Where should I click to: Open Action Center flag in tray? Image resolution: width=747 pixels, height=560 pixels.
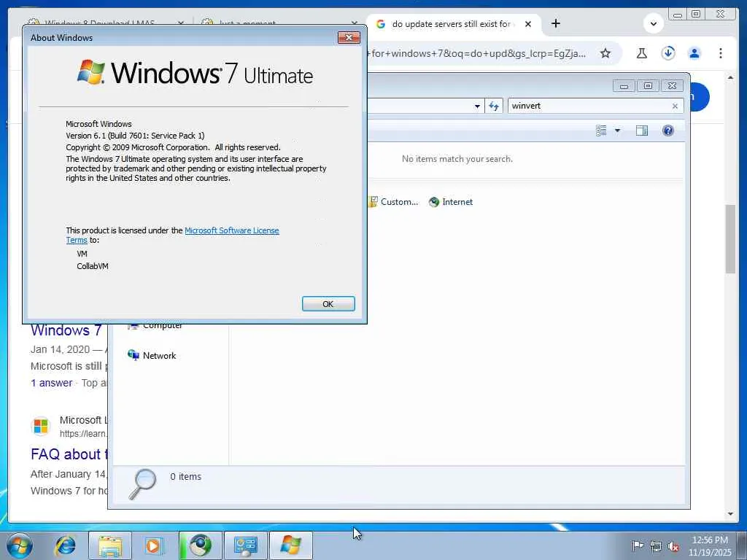pos(637,546)
